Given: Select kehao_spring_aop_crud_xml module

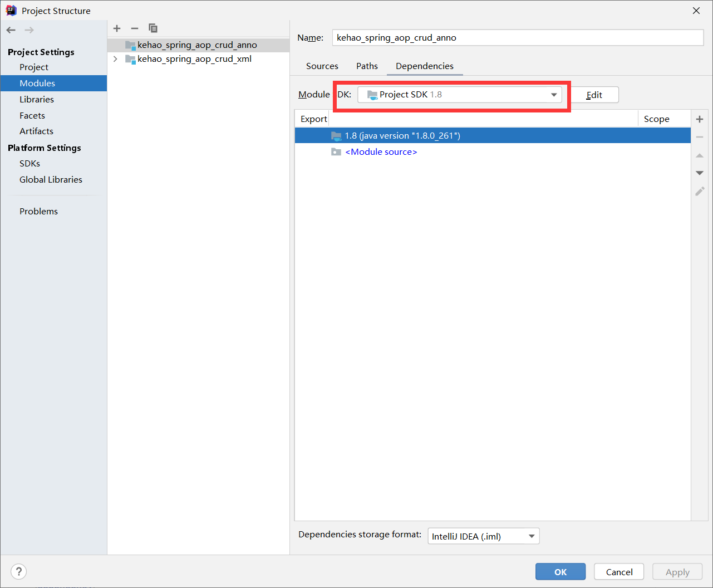Looking at the screenshot, I should click(x=198, y=59).
